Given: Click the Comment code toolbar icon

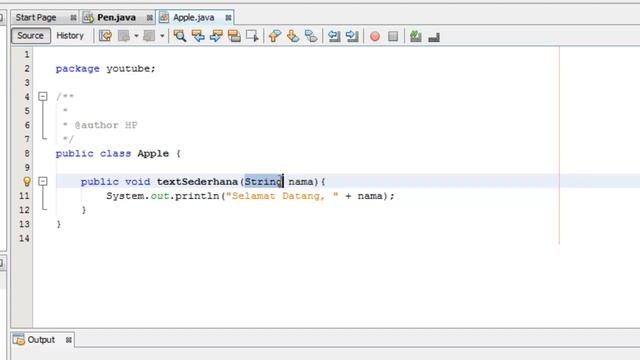Looking at the screenshot, I should [416, 36].
